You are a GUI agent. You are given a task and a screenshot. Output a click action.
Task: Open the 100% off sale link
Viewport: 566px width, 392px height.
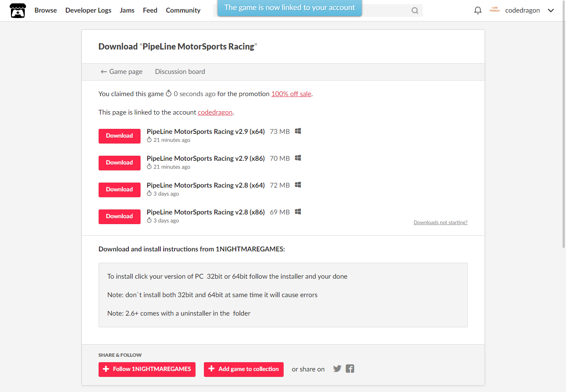click(x=291, y=94)
